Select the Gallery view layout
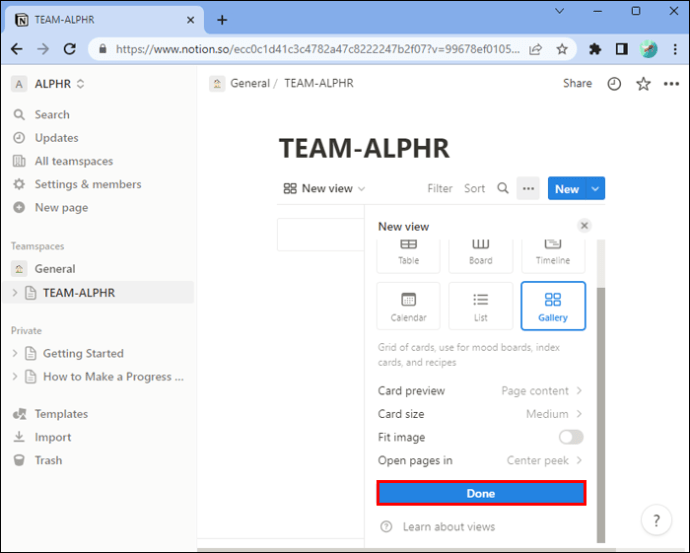The height and width of the screenshot is (553, 690). click(553, 306)
